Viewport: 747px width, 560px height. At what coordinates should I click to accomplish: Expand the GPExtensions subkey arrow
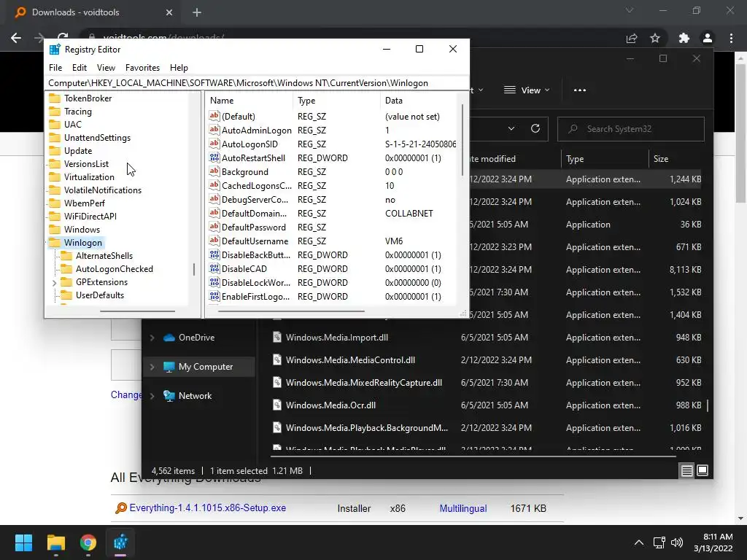click(54, 283)
